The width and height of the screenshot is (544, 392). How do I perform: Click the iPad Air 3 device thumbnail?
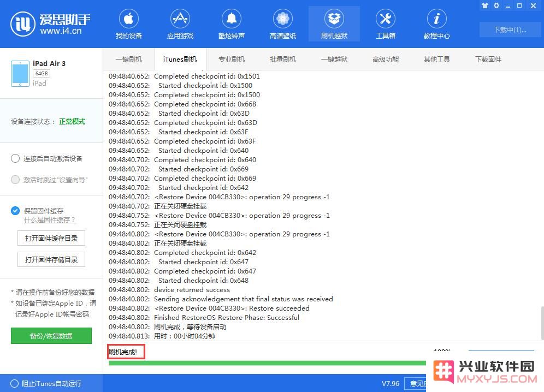click(20, 74)
